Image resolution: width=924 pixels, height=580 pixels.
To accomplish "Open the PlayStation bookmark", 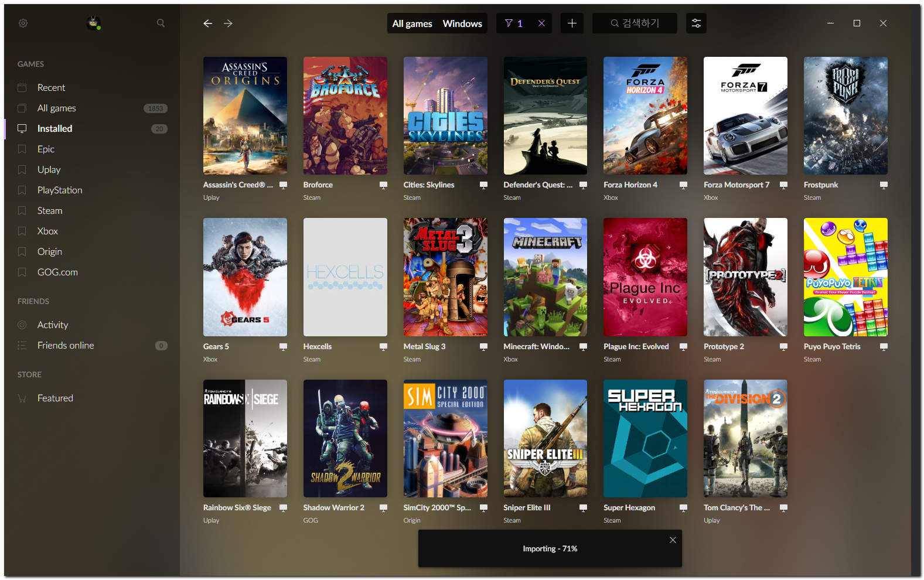I will tap(93, 190).
